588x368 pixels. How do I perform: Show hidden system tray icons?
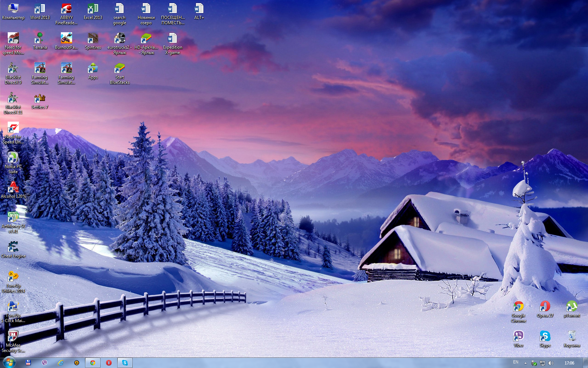click(525, 363)
